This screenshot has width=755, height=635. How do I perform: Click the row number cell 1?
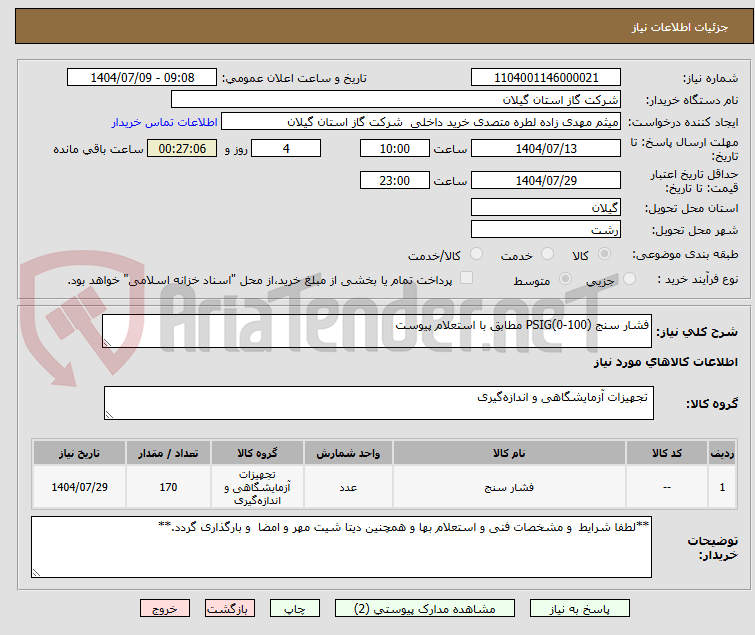coord(722,487)
